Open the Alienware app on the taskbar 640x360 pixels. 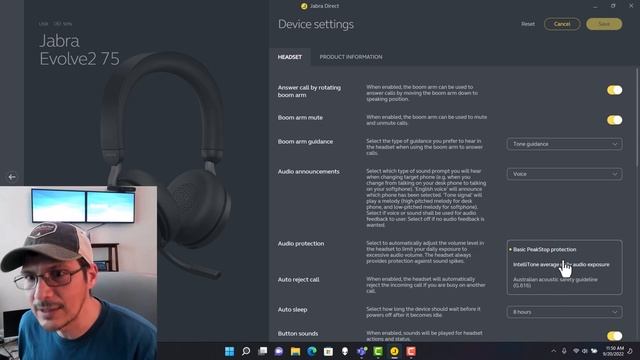tap(345, 351)
